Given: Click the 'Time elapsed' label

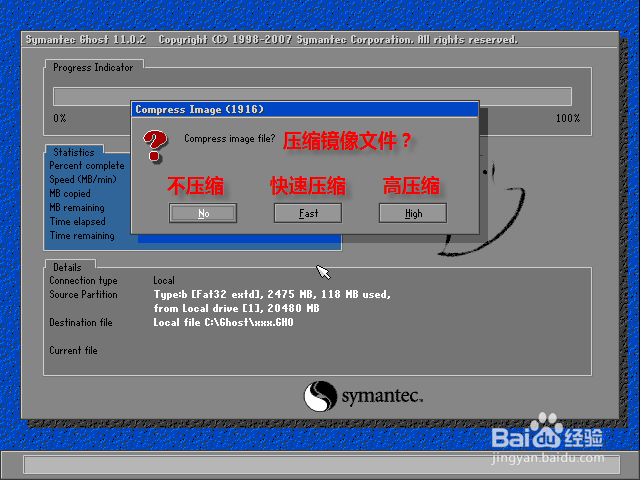Looking at the screenshot, I should (x=78, y=222).
